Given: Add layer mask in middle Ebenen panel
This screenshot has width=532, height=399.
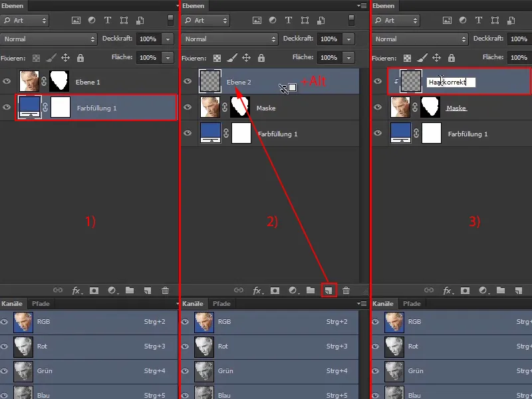Looking at the screenshot, I should [x=275, y=291].
